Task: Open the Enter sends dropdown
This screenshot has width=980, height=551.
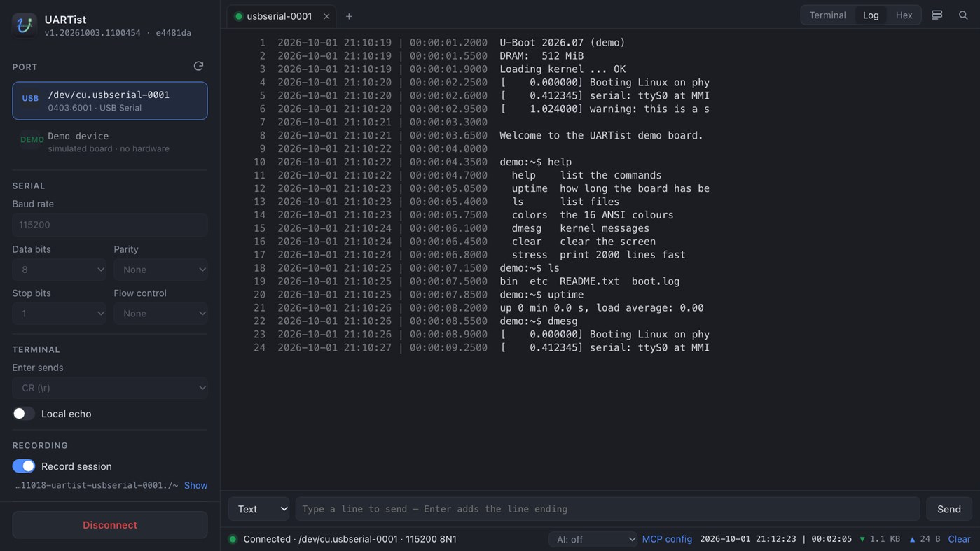Action: (x=110, y=388)
